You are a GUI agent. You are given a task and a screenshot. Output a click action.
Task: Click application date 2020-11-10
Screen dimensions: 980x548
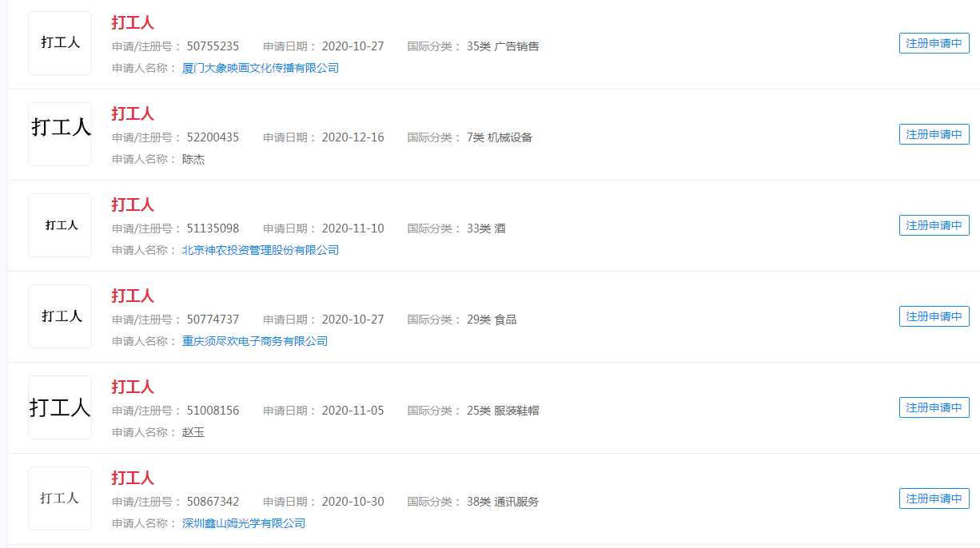(353, 228)
